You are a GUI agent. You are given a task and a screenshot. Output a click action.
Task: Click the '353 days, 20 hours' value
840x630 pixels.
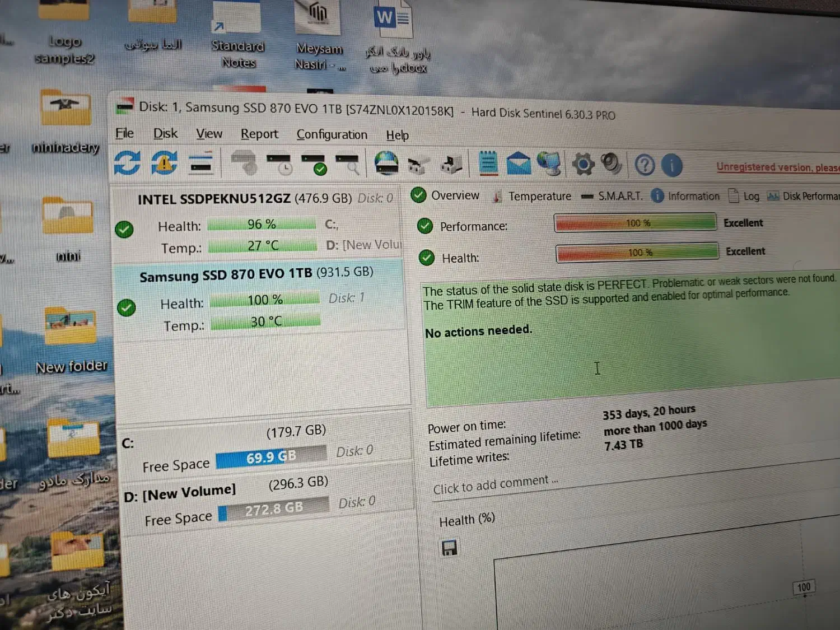(x=649, y=412)
